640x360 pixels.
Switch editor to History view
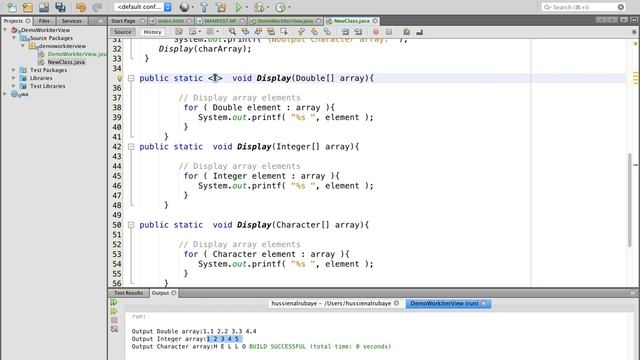tap(152, 32)
